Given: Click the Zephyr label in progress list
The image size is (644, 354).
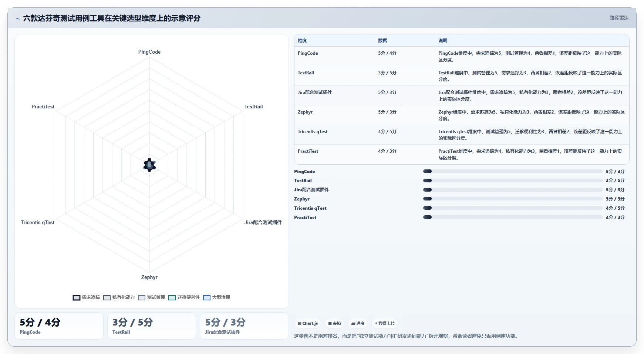Looking at the screenshot, I should (x=302, y=199).
